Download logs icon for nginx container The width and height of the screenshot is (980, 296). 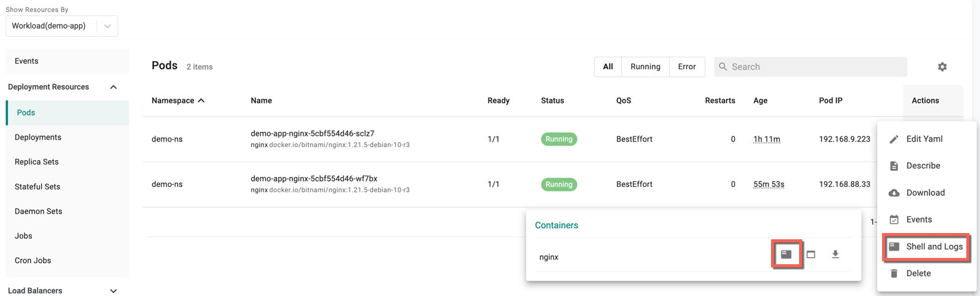835,254
